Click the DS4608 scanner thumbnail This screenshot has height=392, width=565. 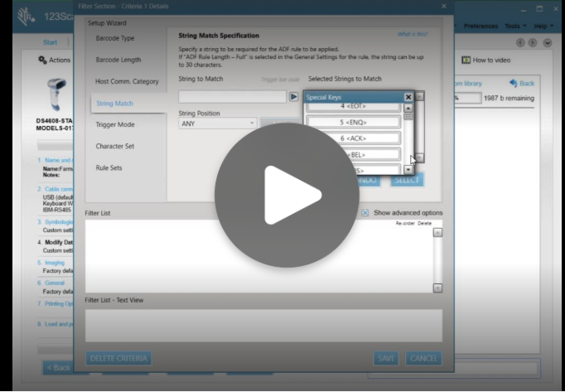(57, 94)
